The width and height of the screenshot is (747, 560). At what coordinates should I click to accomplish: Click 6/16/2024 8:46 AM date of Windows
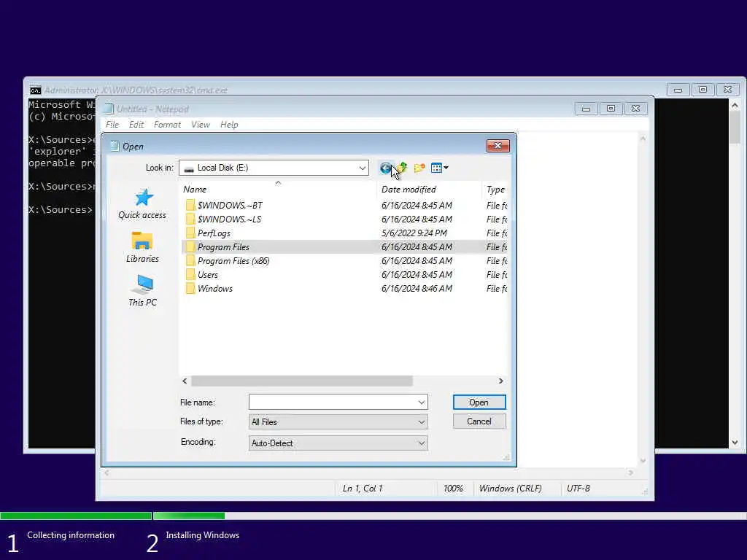[x=417, y=289]
